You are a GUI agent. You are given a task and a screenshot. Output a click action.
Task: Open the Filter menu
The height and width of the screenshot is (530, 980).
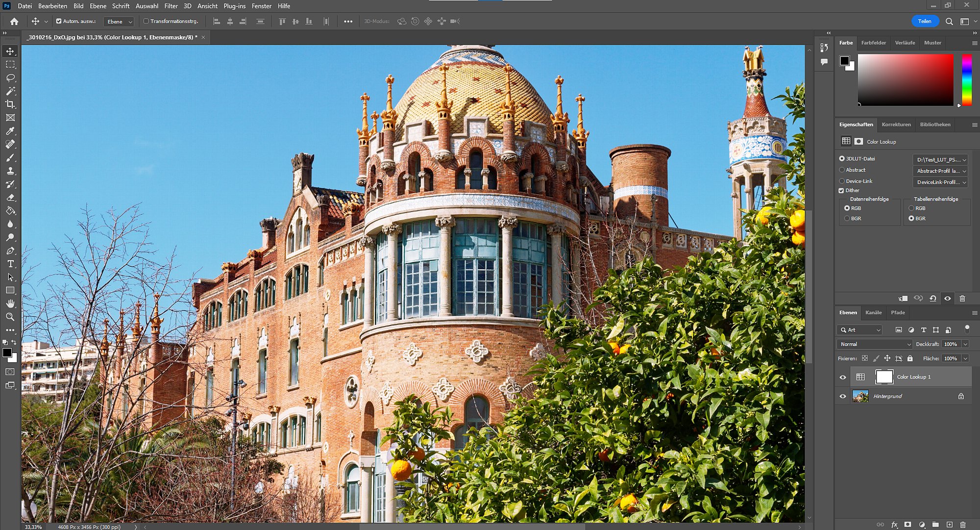pyautogui.click(x=171, y=6)
